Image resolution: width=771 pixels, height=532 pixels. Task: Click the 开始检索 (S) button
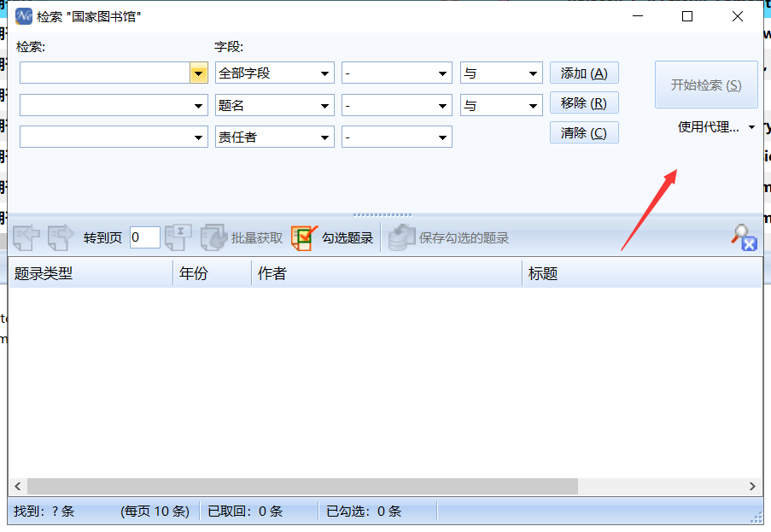tap(706, 85)
